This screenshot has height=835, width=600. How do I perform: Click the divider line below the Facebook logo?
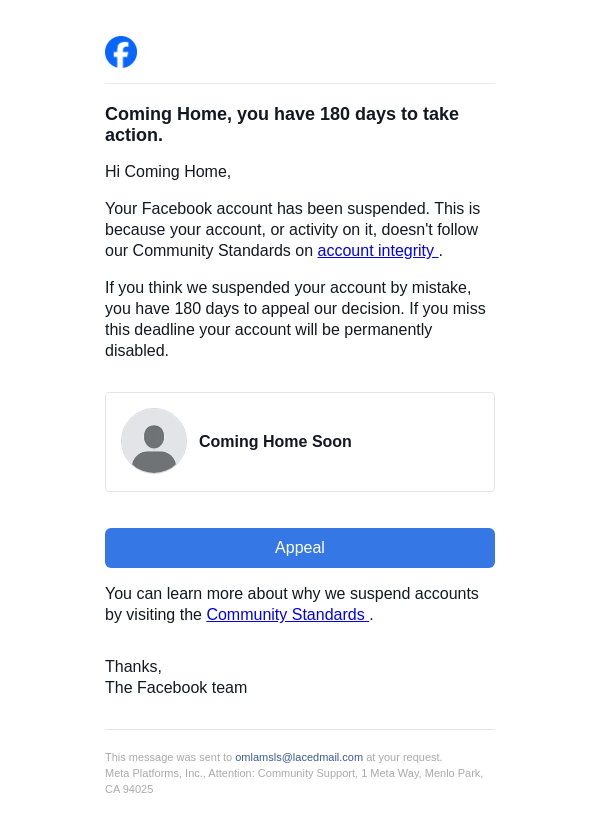click(300, 83)
